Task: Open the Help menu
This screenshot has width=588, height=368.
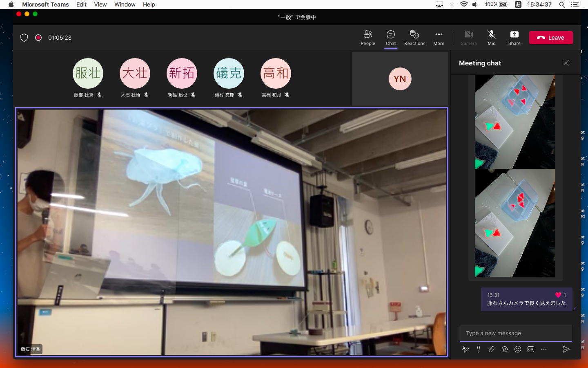Action: 149,4
